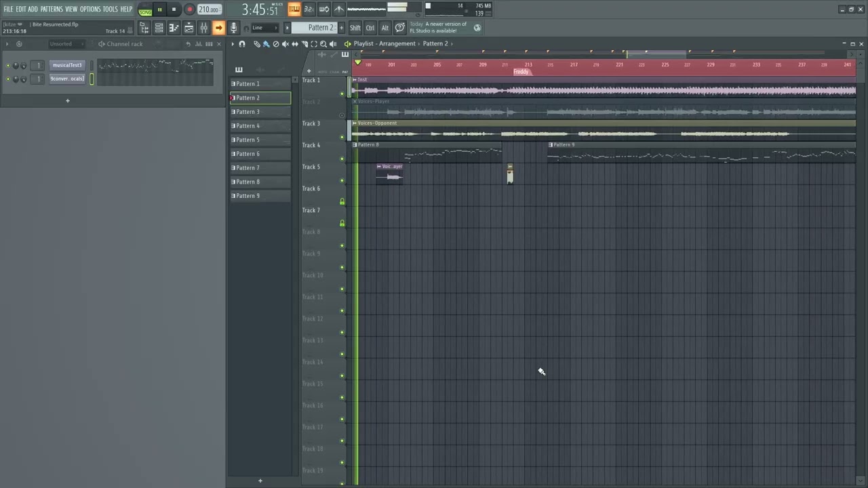The width and height of the screenshot is (868, 488).
Task: Click the Track 6 lock icon
Action: coord(342,201)
